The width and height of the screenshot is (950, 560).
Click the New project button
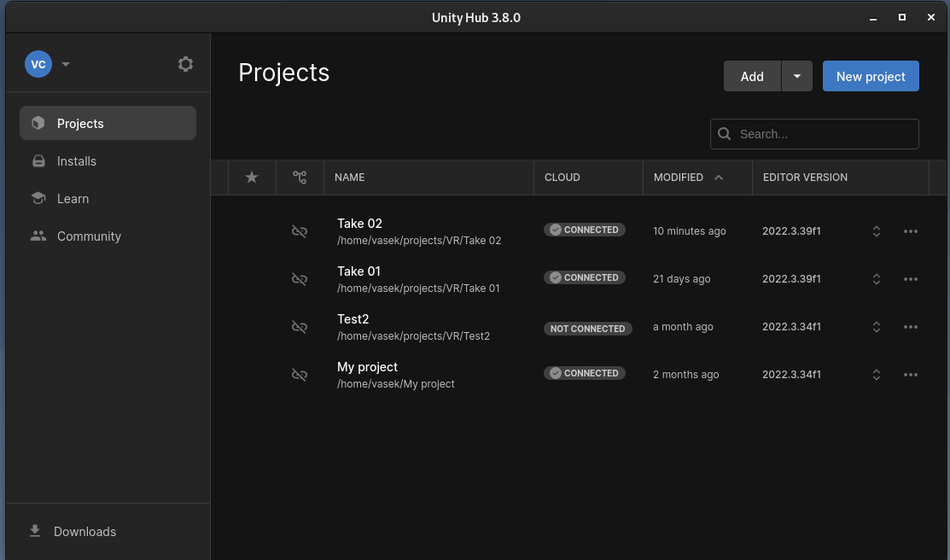[870, 76]
